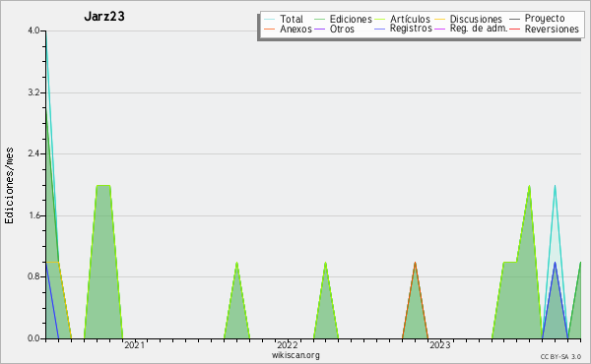The height and width of the screenshot is (364, 591).
Task: Click the red Reversiones legend line
Action: pyautogui.click(x=514, y=29)
